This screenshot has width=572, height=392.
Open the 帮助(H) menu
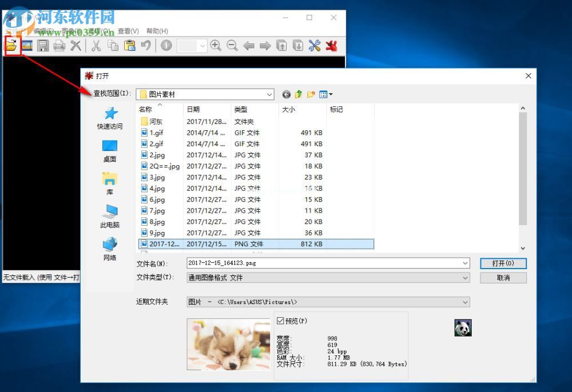pos(157,31)
